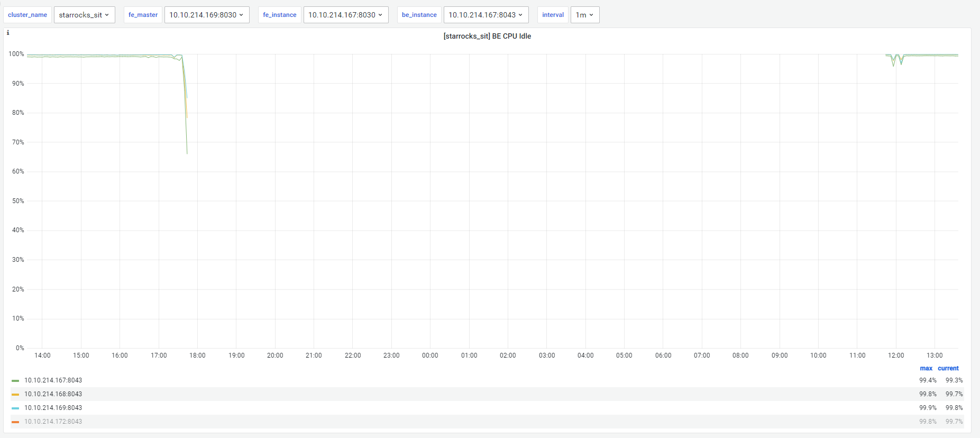Screen dimensions: 980x438
Task: Open the interval 1m dropdown
Action: (584, 15)
